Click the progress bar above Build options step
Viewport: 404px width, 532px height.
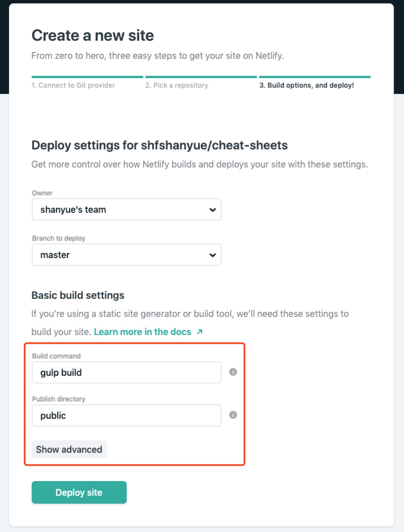(315, 77)
